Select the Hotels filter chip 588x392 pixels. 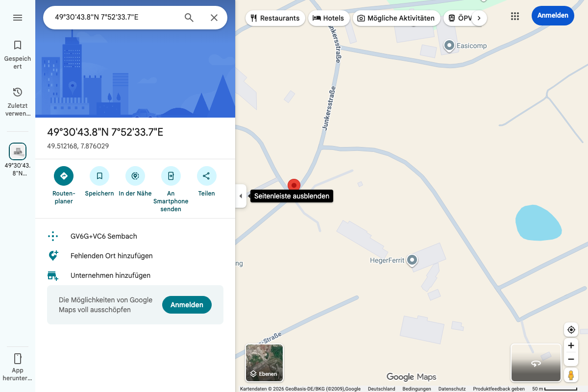tap(329, 18)
